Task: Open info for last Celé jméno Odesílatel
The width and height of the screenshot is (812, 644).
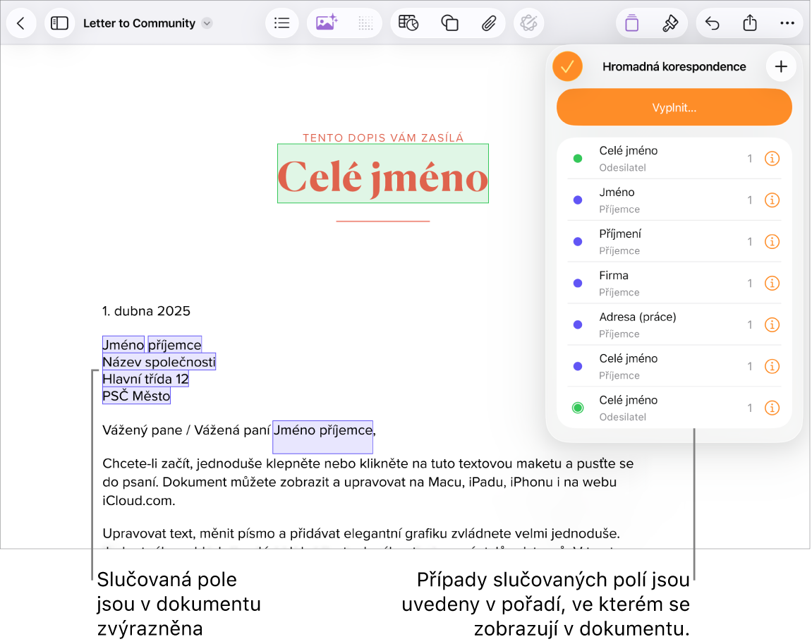Action: click(x=772, y=408)
